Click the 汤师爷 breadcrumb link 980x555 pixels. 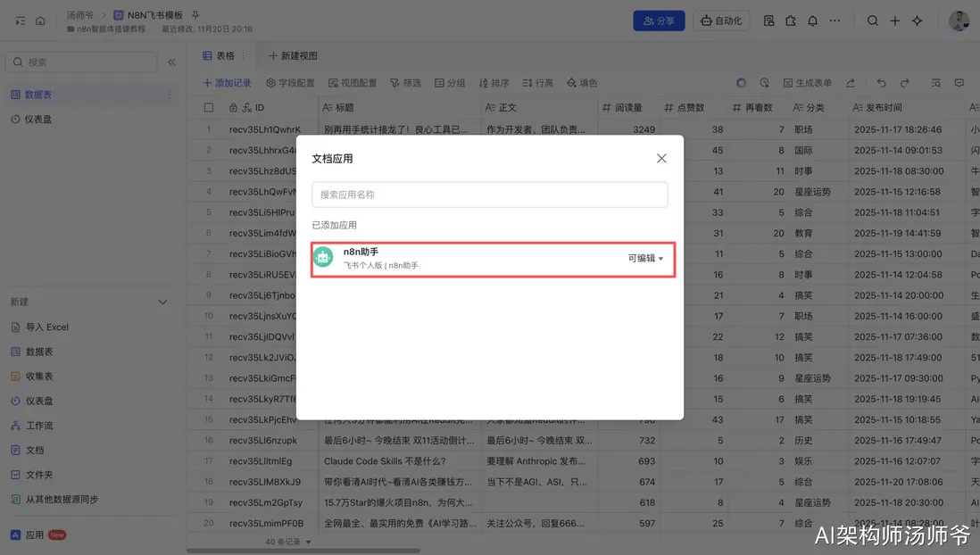coord(80,15)
